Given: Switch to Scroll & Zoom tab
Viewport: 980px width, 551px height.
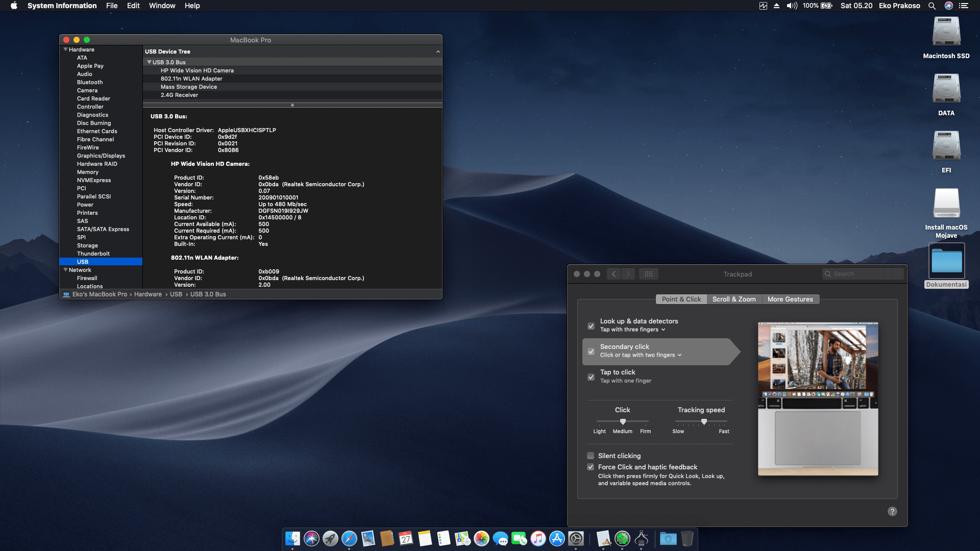Looking at the screenshot, I should pos(733,299).
